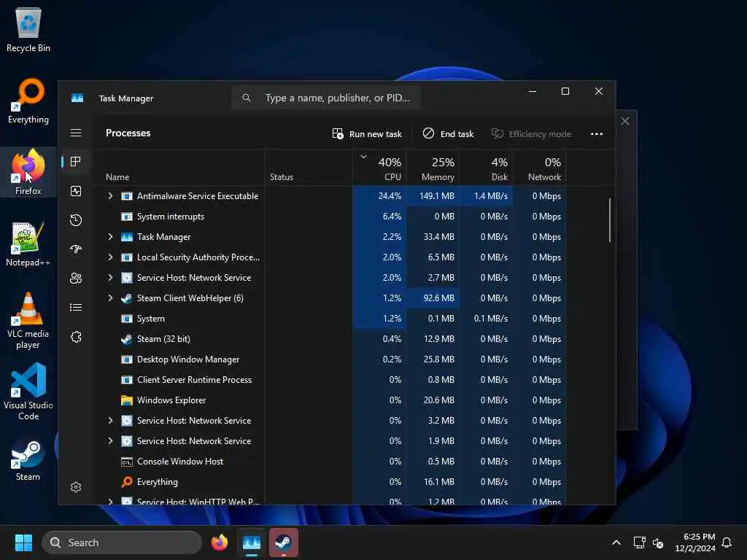This screenshot has width=747, height=560.
Task: Open Firefox from the taskbar
Action: coord(220,542)
